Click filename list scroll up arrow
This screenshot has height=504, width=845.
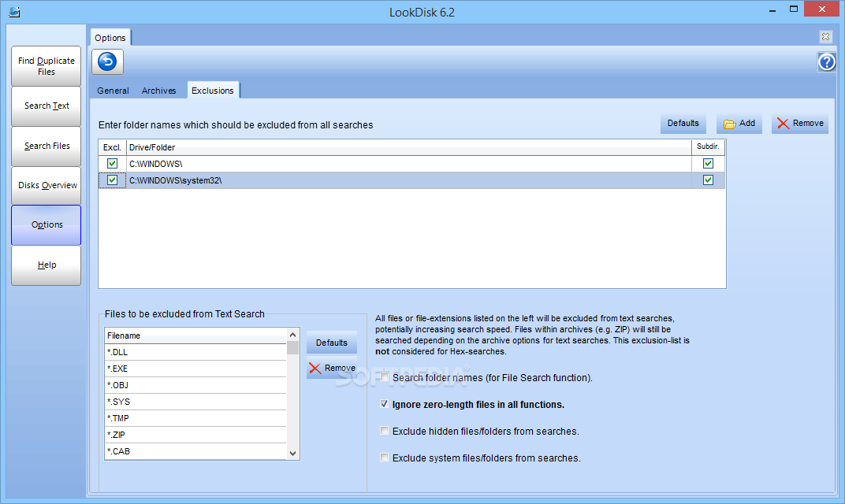[x=292, y=335]
